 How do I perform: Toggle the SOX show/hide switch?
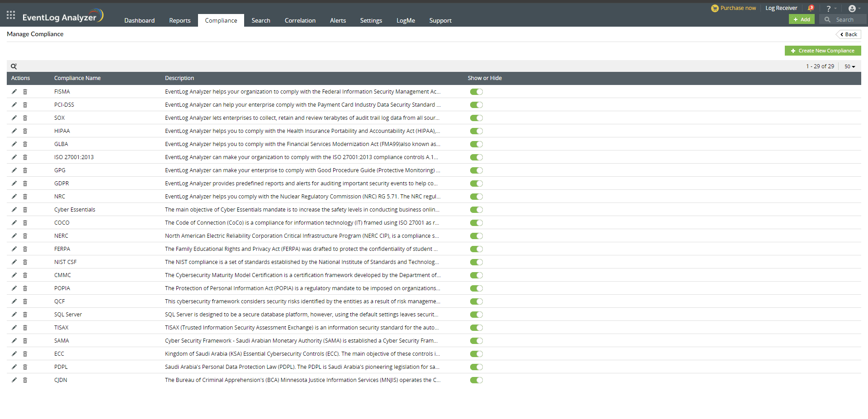tap(476, 118)
